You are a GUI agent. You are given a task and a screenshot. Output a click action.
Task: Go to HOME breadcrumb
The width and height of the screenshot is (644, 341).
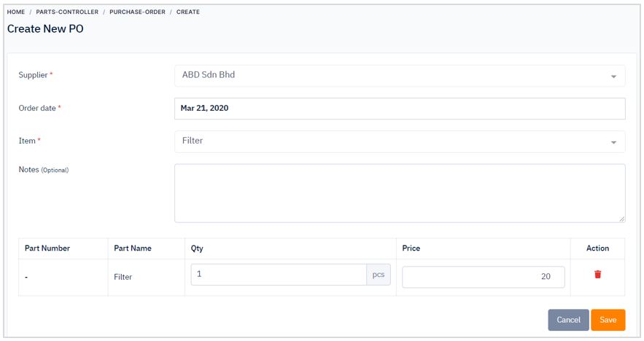click(16, 12)
